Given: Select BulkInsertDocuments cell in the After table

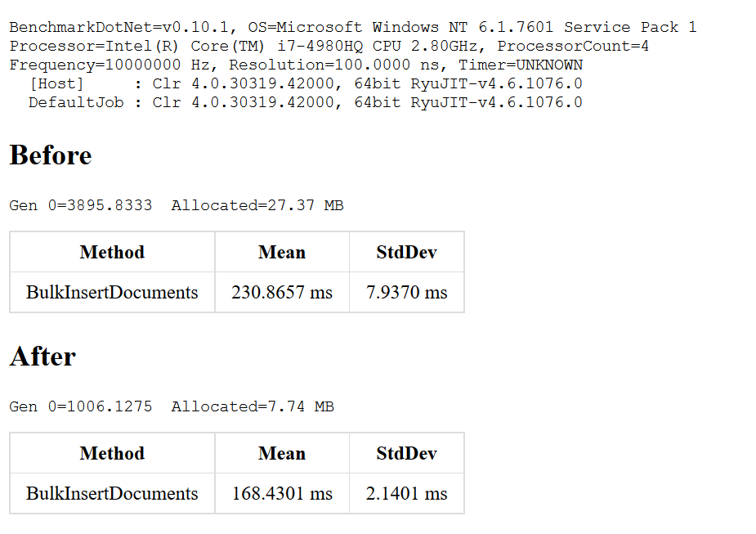Looking at the screenshot, I should click(x=112, y=493).
